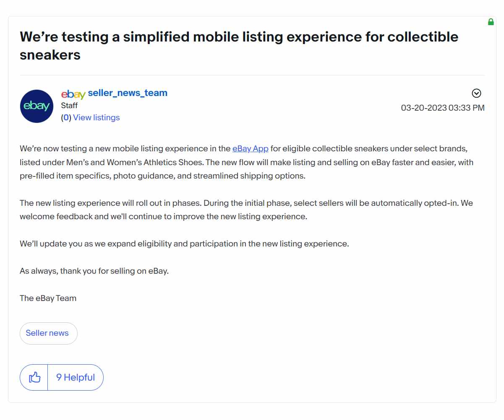Click the first paragraph's 'pre-filled item specifics' line

point(163,176)
